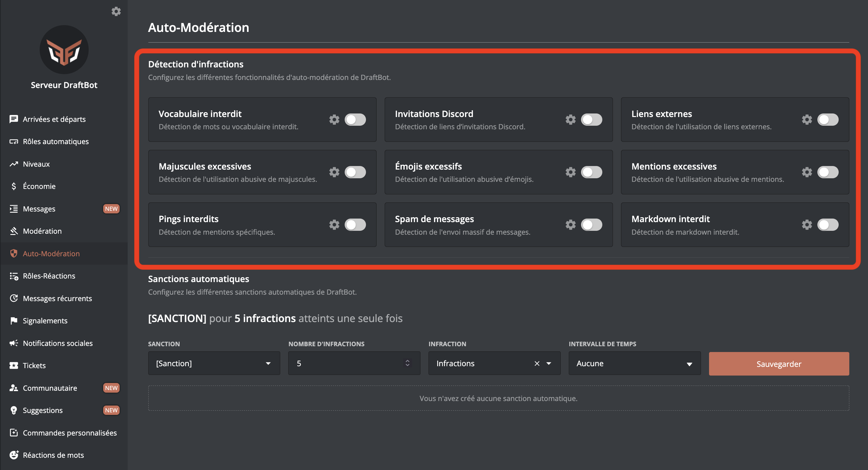Screen dimensions: 868x470
Task: Open the Tickets section
Action: point(34,365)
